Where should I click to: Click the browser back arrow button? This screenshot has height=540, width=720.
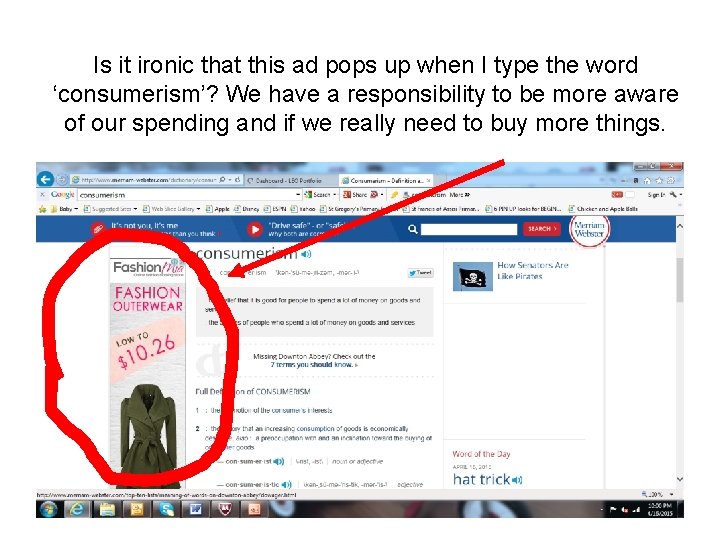tap(45, 180)
